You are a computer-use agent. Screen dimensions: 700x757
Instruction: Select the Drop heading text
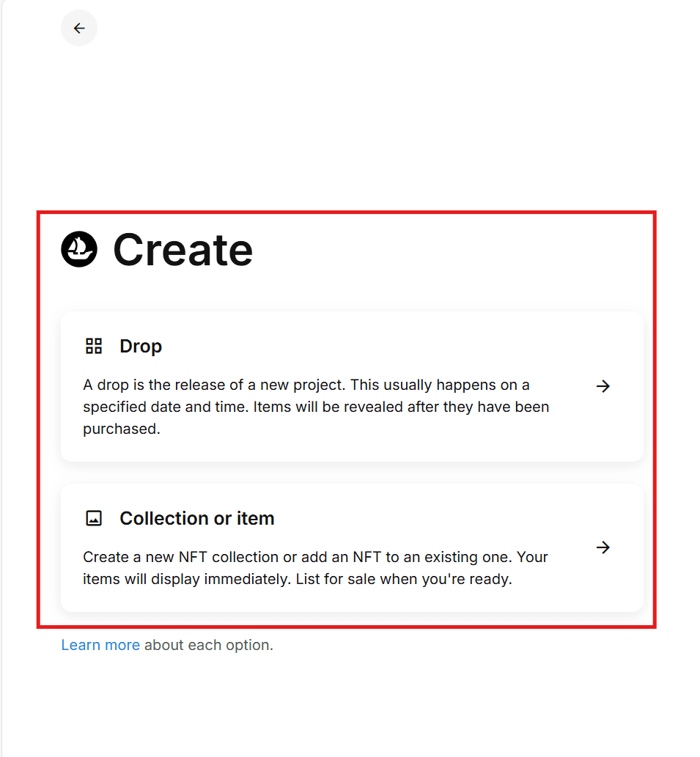(141, 347)
